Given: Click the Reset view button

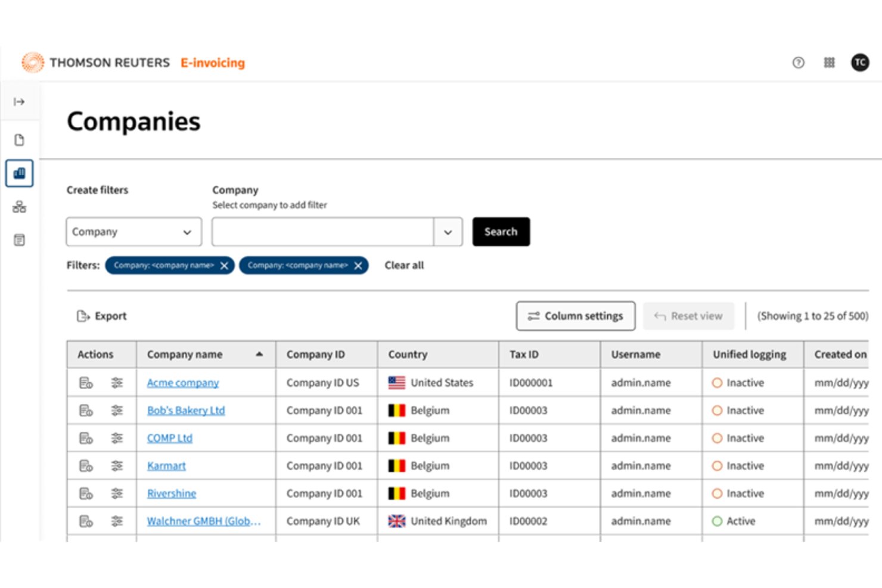Looking at the screenshot, I should 688,316.
